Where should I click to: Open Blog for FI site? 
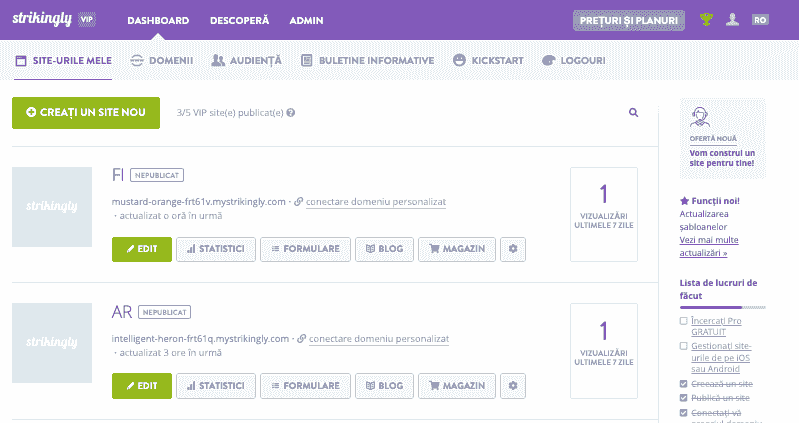[384, 249]
